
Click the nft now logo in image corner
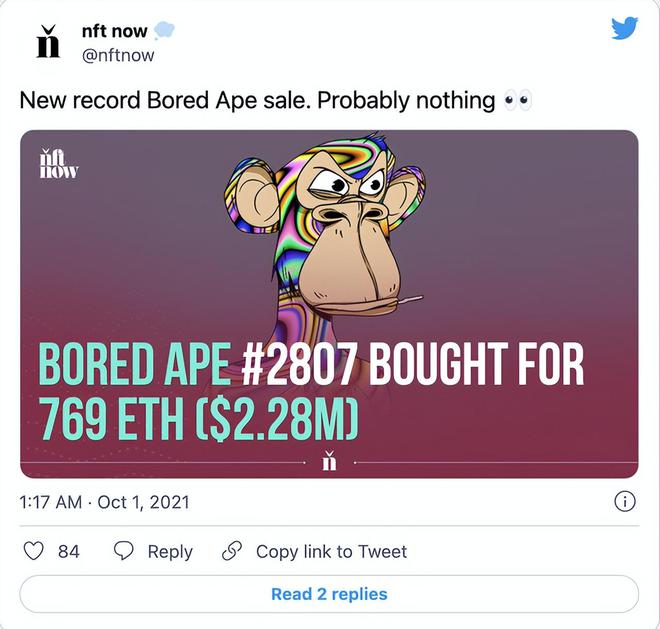point(57,162)
